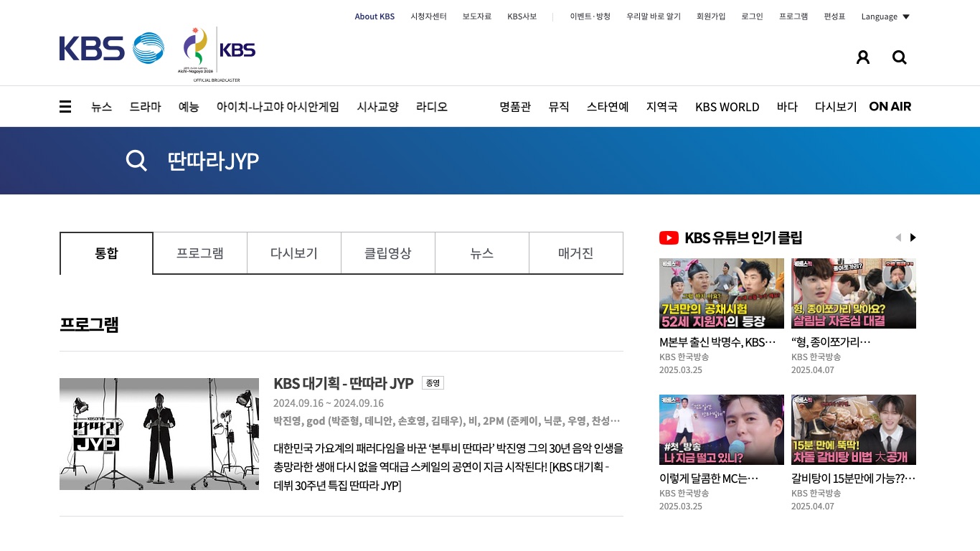Click the About KBS link

click(374, 17)
